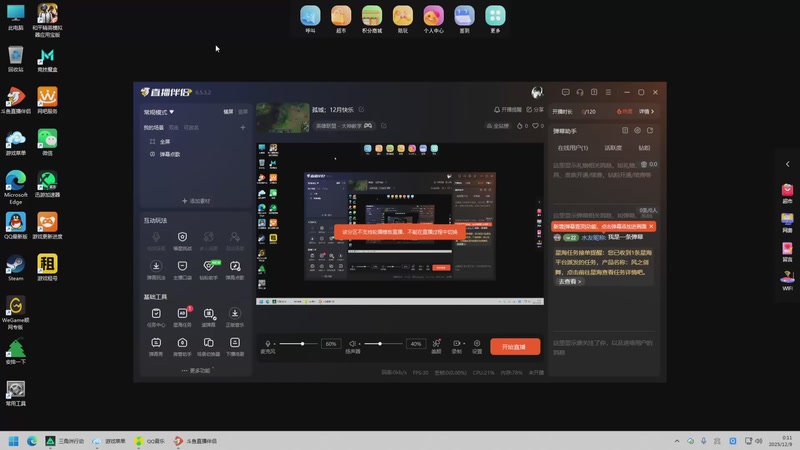Open 网吧服务 desktop icon
Image resolution: width=800 pixels, height=450 pixels.
click(47, 101)
